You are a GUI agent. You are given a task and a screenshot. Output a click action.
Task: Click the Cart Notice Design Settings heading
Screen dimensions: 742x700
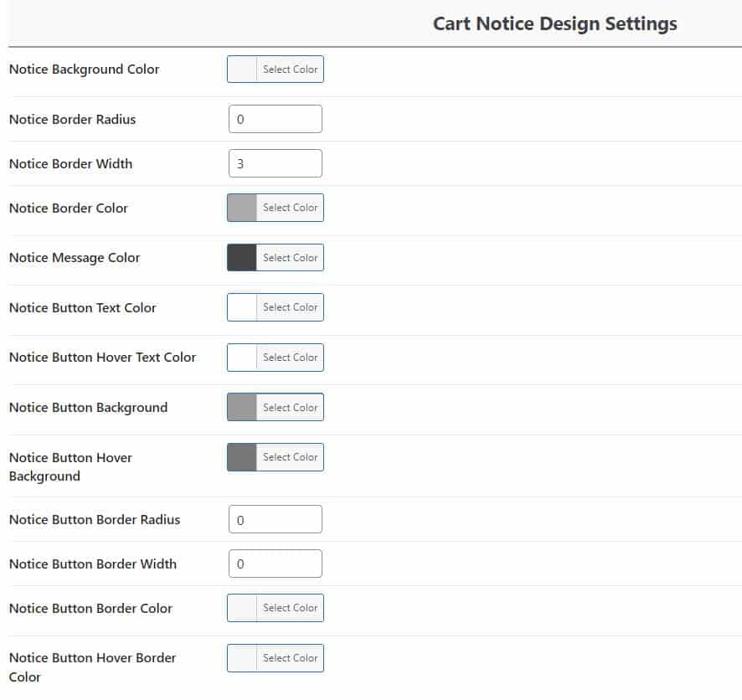coord(554,23)
